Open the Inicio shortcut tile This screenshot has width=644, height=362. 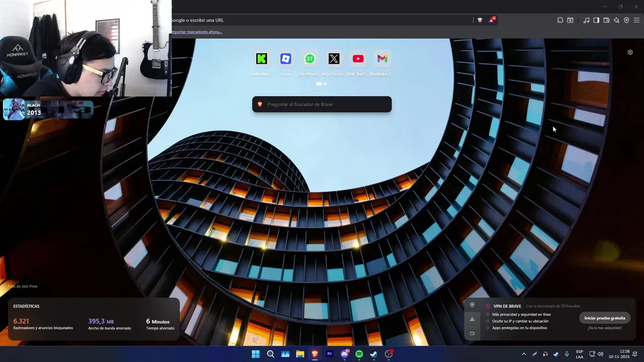(286, 59)
